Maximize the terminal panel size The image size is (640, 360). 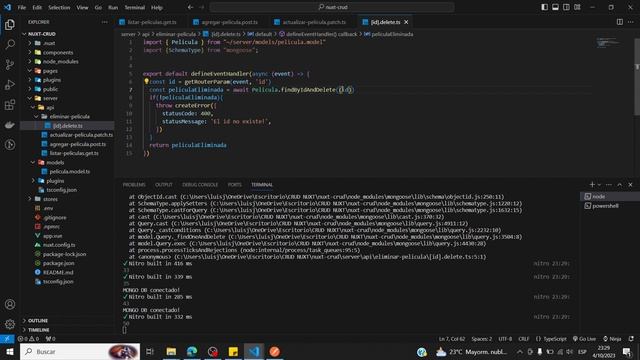click(x=620, y=184)
